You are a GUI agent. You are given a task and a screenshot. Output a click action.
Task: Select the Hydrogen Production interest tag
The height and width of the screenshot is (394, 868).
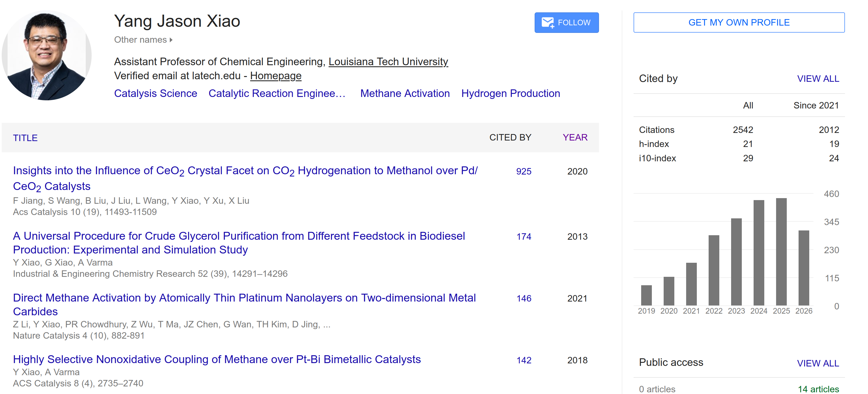(x=510, y=93)
